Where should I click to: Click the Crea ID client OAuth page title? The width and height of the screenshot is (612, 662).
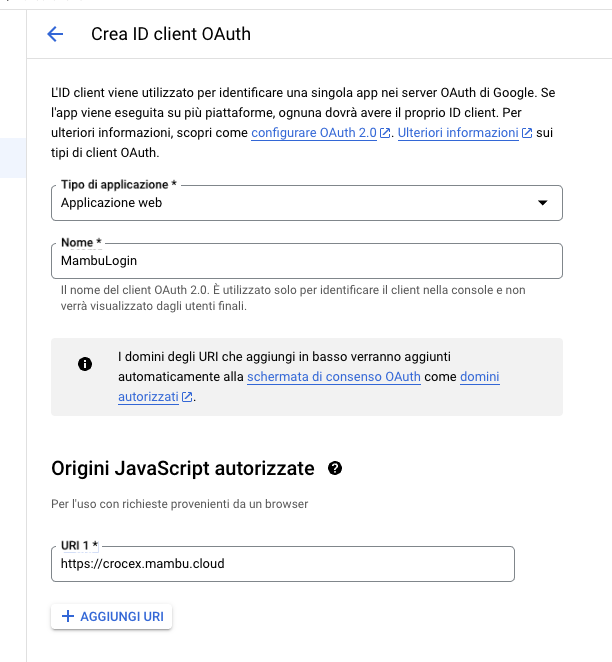point(171,34)
